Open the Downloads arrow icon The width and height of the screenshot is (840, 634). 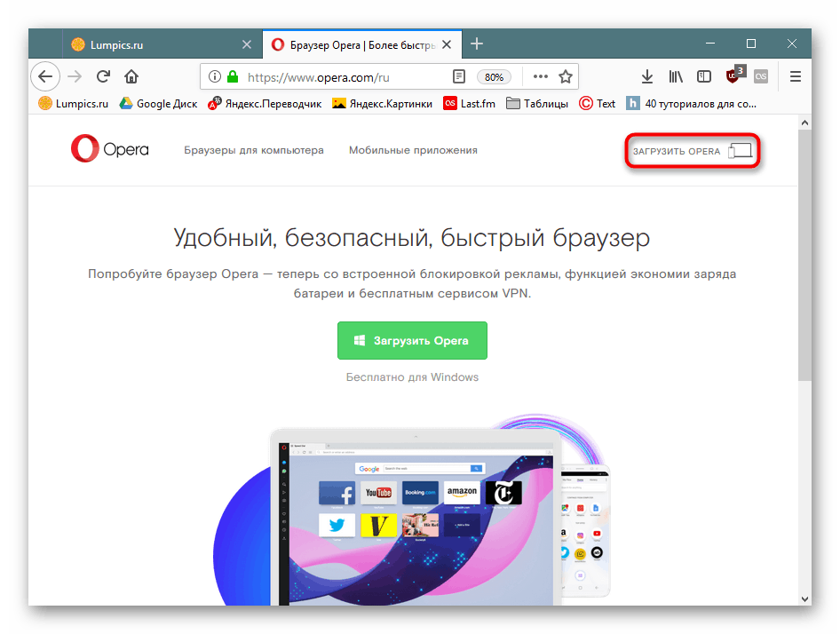click(647, 76)
